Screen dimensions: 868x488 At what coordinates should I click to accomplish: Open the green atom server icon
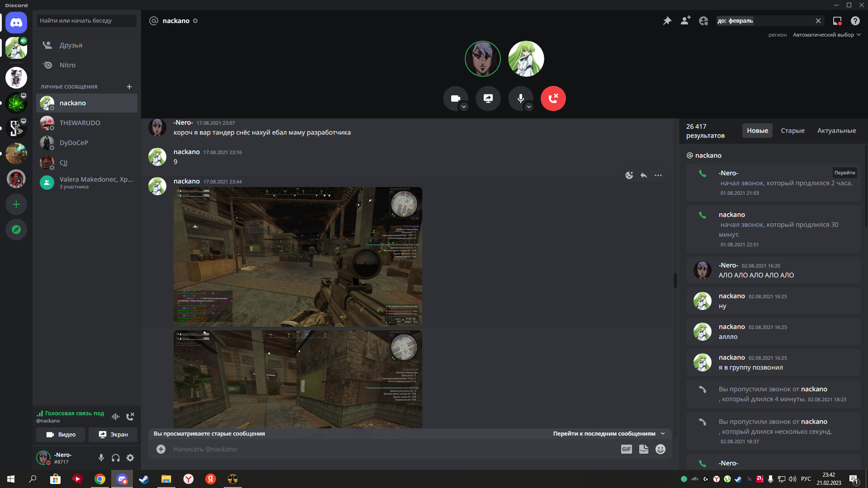pos(16,103)
